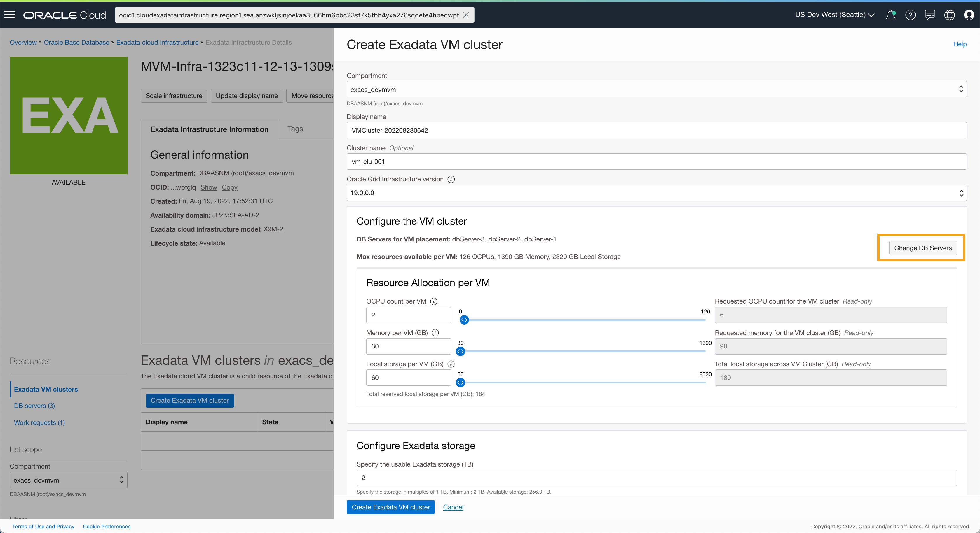Open the language globe icon

coord(949,15)
